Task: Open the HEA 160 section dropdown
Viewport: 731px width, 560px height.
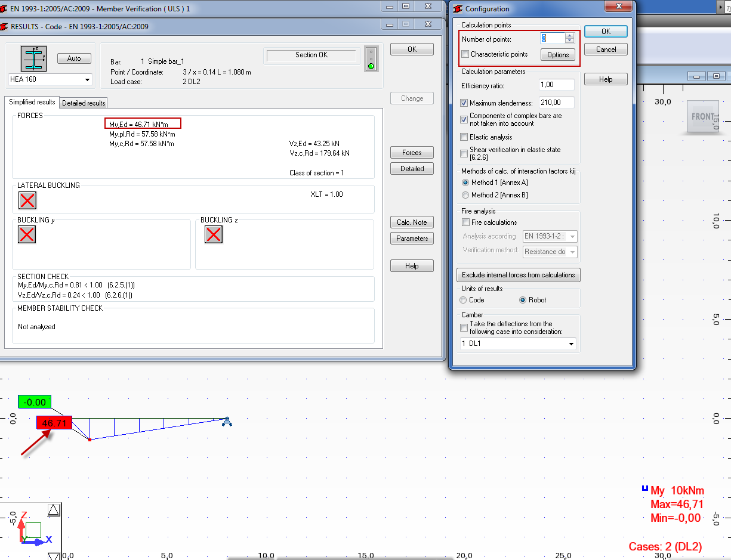Action: pos(87,79)
